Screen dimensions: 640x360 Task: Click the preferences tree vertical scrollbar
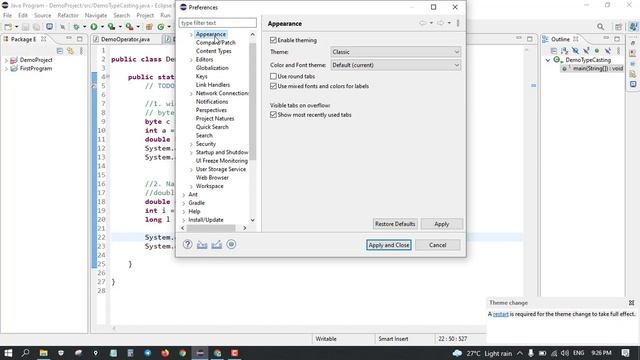pyautogui.click(x=253, y=102)
